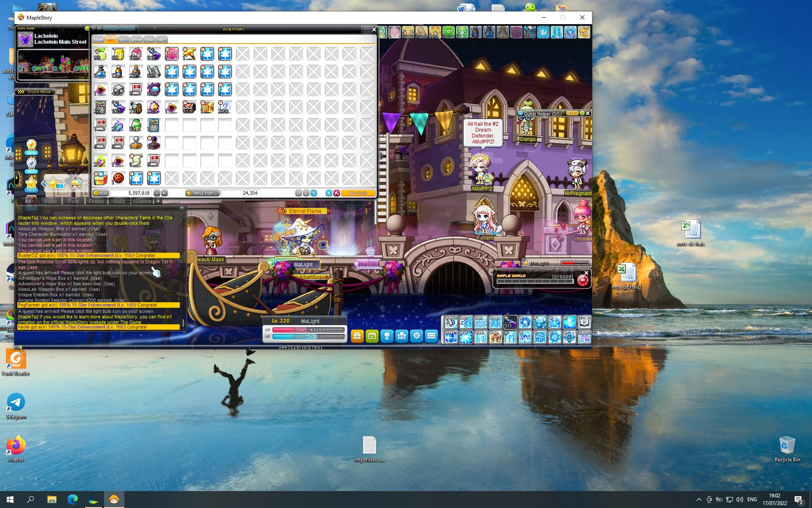This screenshot has height=508, width=812.
Task: Add a new chat tab with the plus
Action: pos(157,201)
